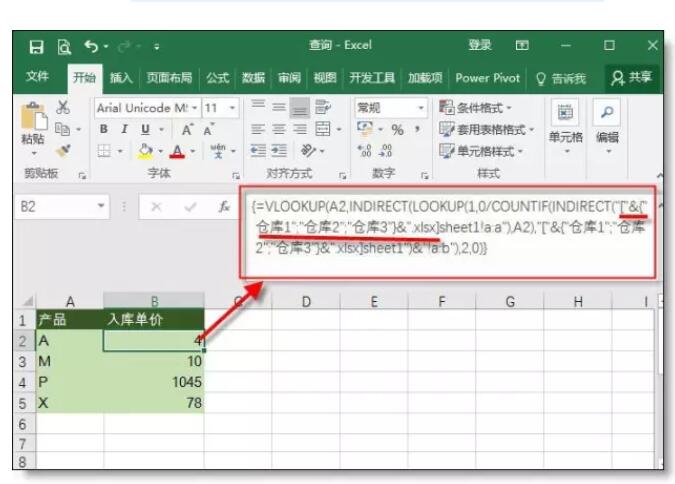Align cell text left
The width and height of the screenshot is (675, 484).
pos(258,129)
